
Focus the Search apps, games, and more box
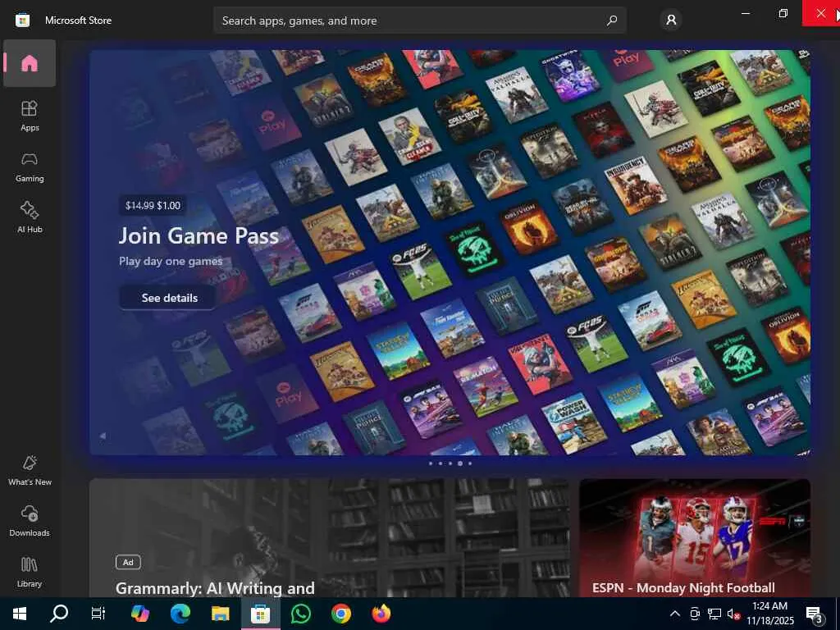419,21
